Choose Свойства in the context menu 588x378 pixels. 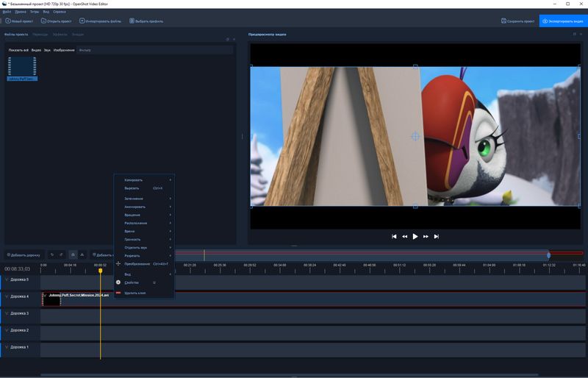pos(132,282)
